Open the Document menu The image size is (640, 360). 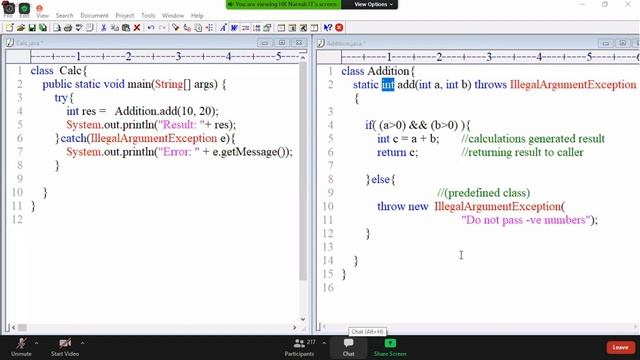click(94, 16)
